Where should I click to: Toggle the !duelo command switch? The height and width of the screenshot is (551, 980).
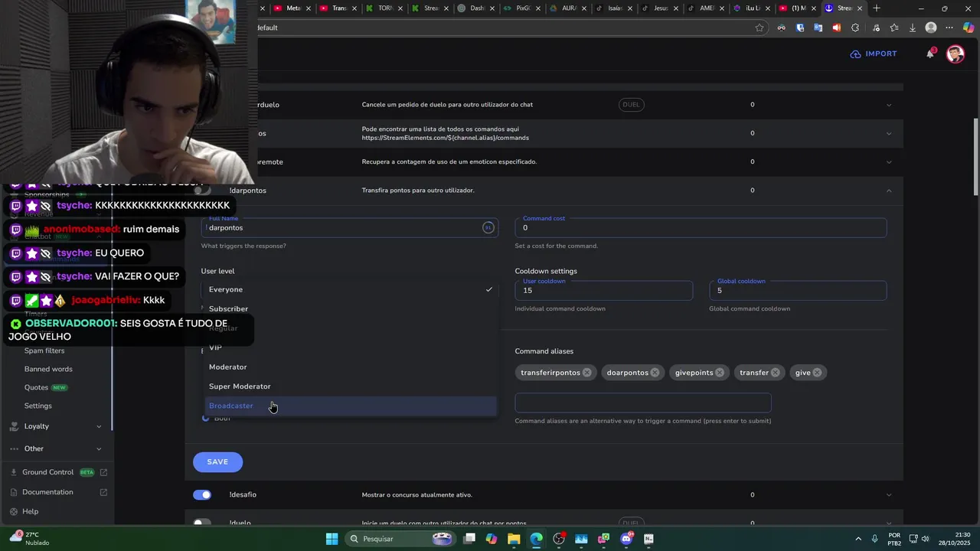tap(202, 523)
